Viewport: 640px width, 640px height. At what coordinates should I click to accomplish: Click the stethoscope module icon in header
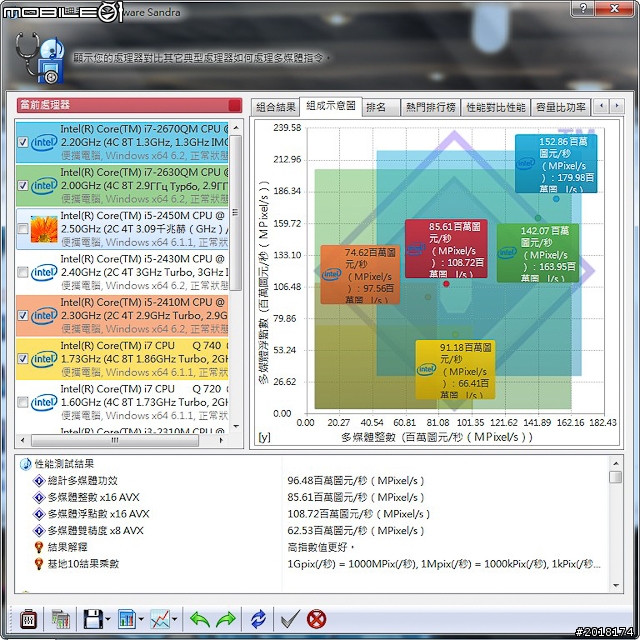40,58
